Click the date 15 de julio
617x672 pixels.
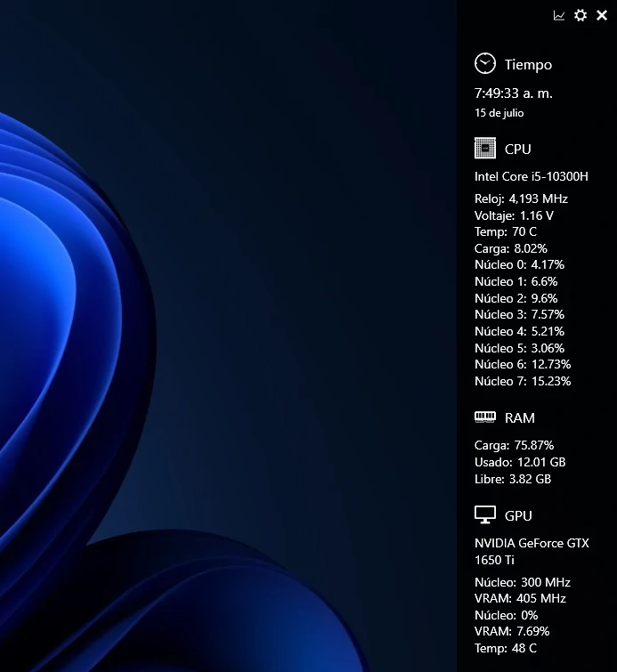pos(499,113)
